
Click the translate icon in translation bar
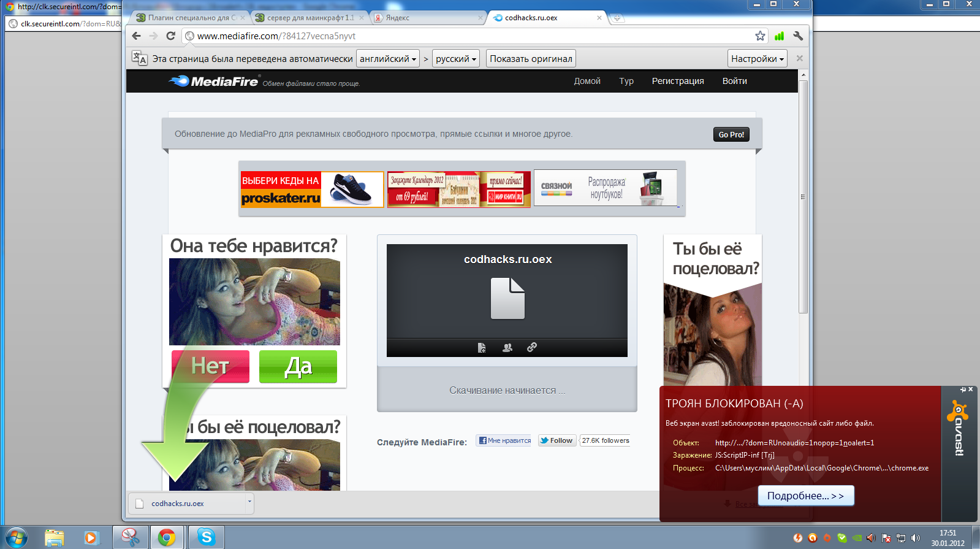[139, 58]
